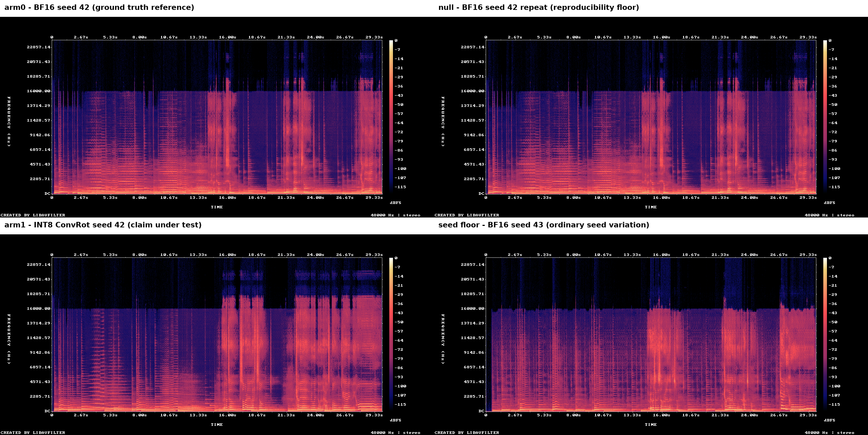
Task: Click the DC frequency label in arm1 panel
Action: [x=48, y=411]
